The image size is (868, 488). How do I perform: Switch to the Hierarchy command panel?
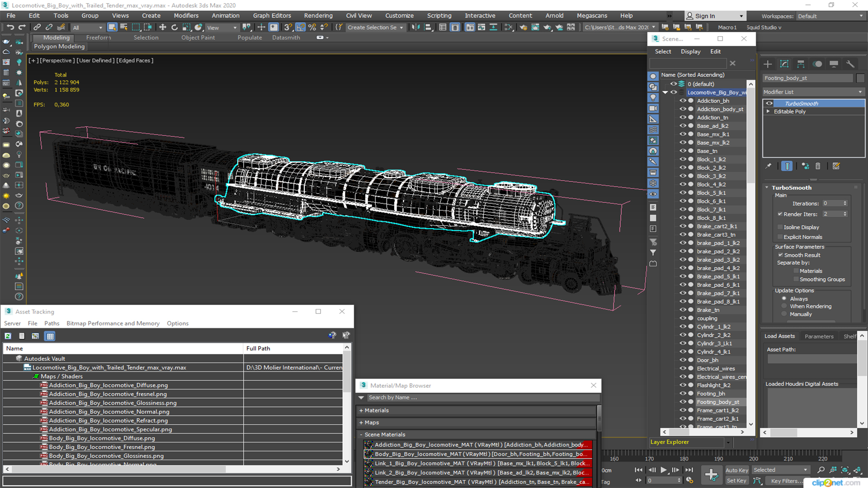801,64
